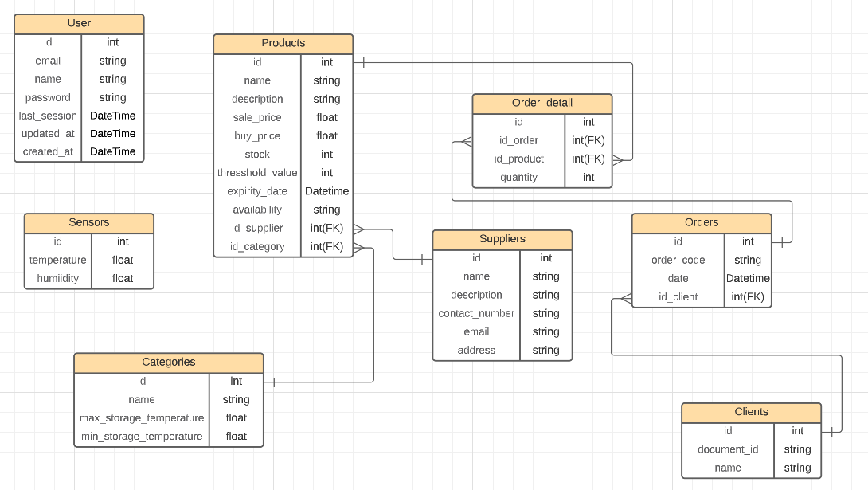Click the max_storage_temperature row in Categories
The image size is (868, 490).
click(x=141, y=417)
